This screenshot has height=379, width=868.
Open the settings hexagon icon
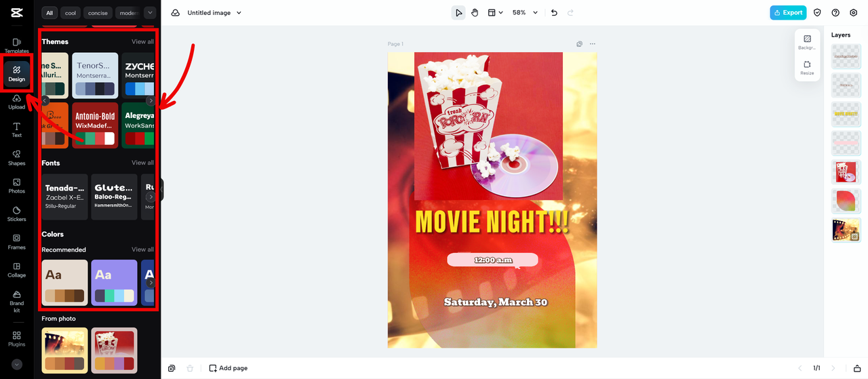(x=853, y=12)
